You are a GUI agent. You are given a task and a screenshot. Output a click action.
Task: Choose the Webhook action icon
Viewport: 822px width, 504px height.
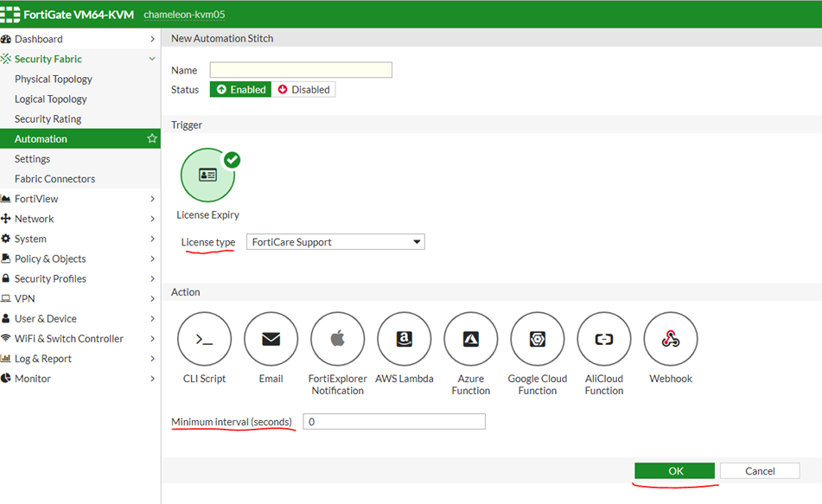[671, 339]
